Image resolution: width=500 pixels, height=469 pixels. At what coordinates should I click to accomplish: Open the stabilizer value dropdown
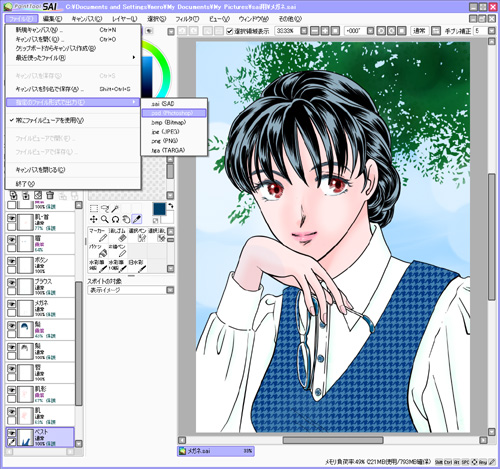click(x=491, y=31)
